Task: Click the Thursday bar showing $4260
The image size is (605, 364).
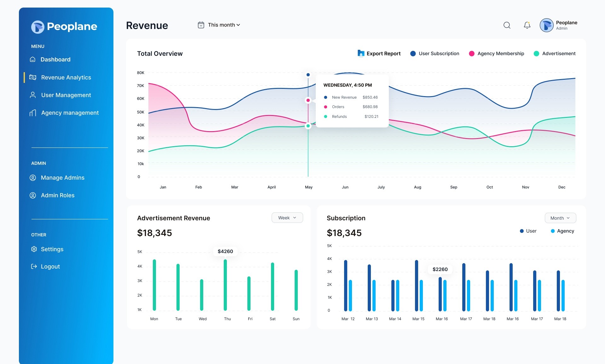Action: tap(225, 285)
